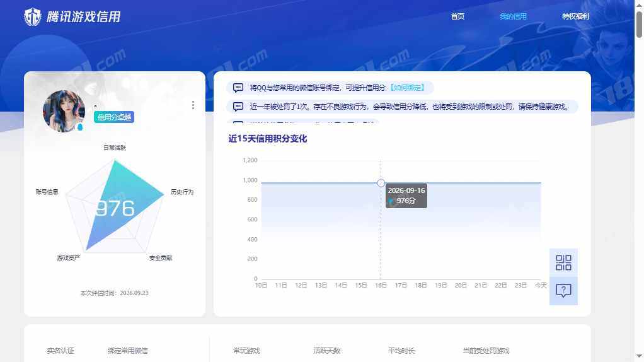The image size is (644, 362).
Task: Click the 账号信息 radar label
Action: [47, 192]
